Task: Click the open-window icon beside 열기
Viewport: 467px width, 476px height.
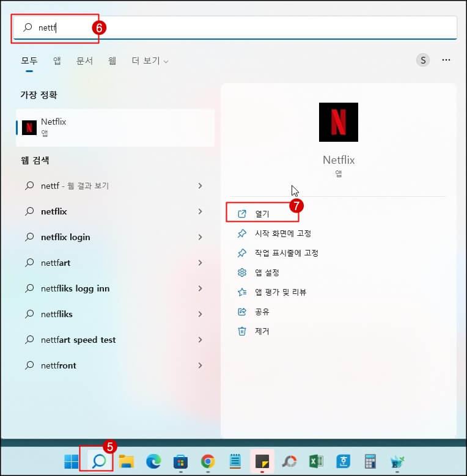Action: (x=242, y=214)
